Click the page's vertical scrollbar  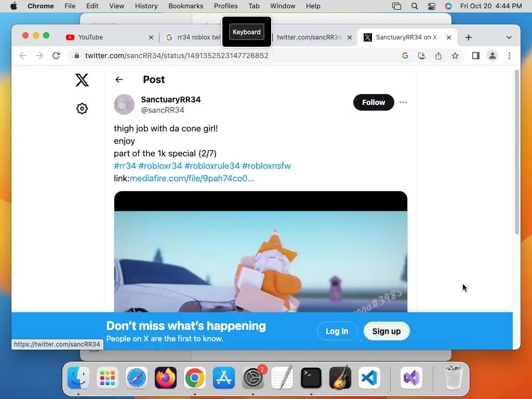[x=517, y=152]
